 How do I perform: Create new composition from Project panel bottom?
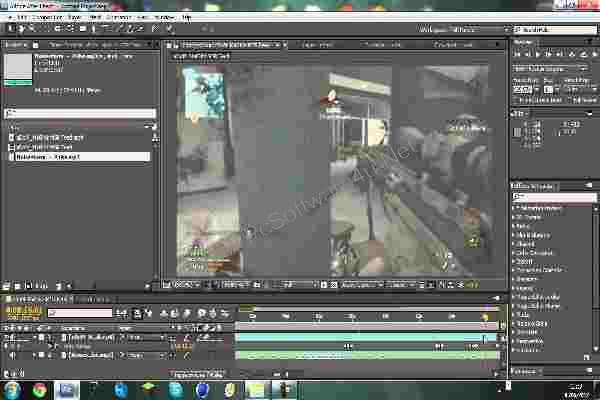tap(29, 286)
